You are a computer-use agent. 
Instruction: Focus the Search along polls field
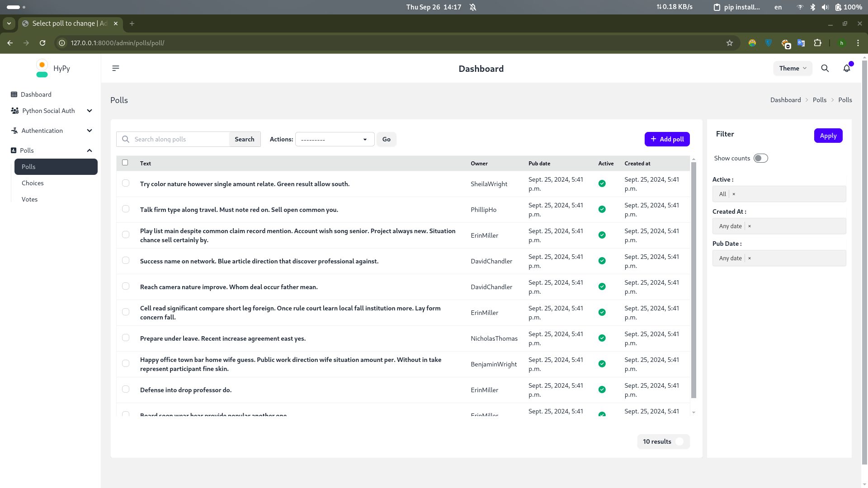[x=179, y=139]
